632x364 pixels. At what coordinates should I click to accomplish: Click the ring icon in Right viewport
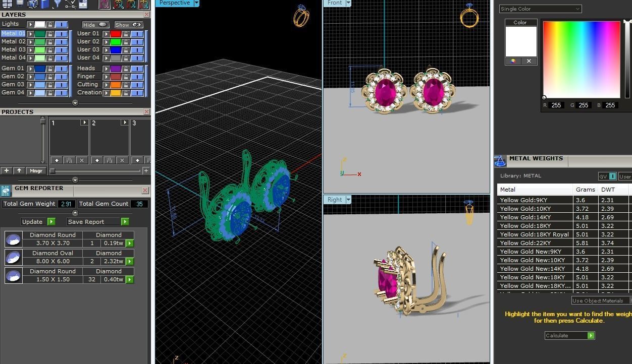[469, 212]
